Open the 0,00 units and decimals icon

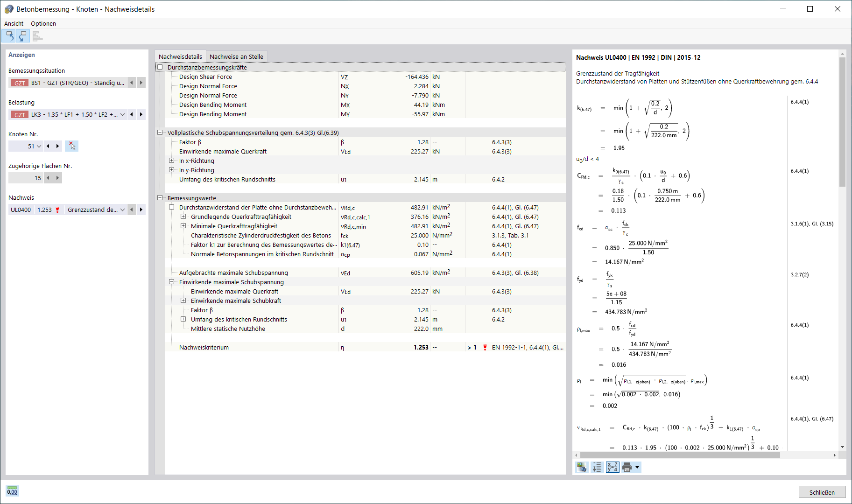12,491
